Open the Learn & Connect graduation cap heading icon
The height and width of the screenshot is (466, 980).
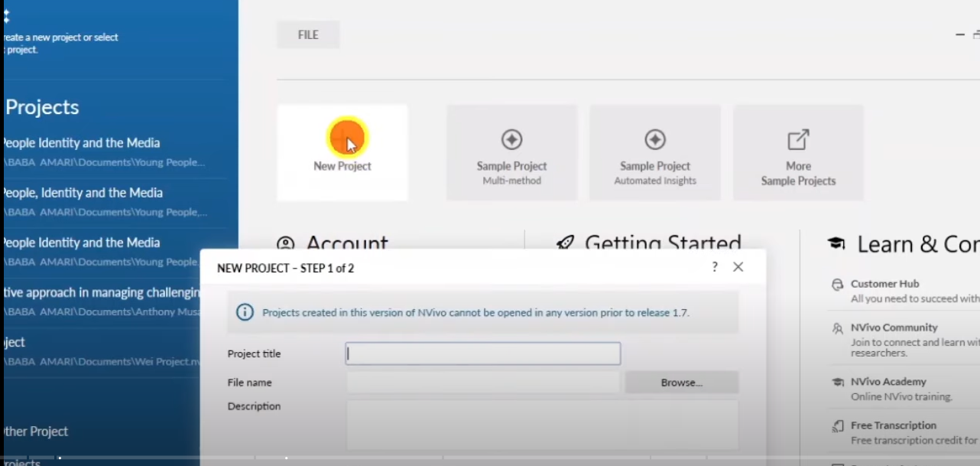836,244
